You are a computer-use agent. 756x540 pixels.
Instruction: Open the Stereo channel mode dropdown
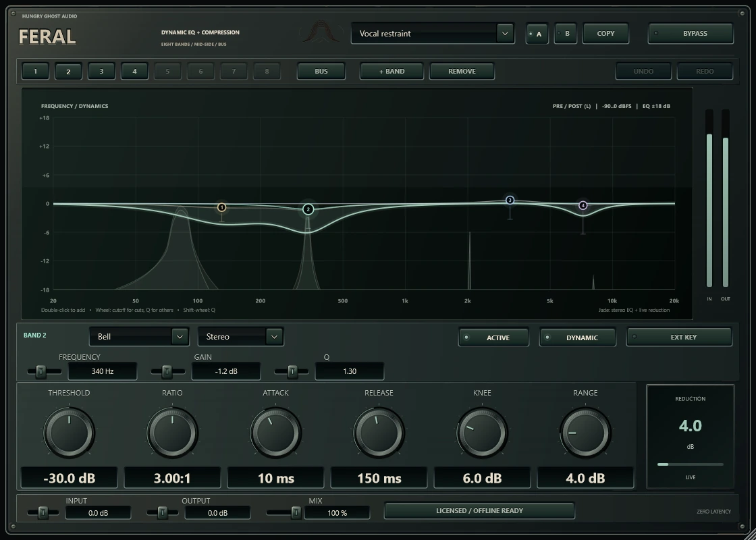[240, 337]
